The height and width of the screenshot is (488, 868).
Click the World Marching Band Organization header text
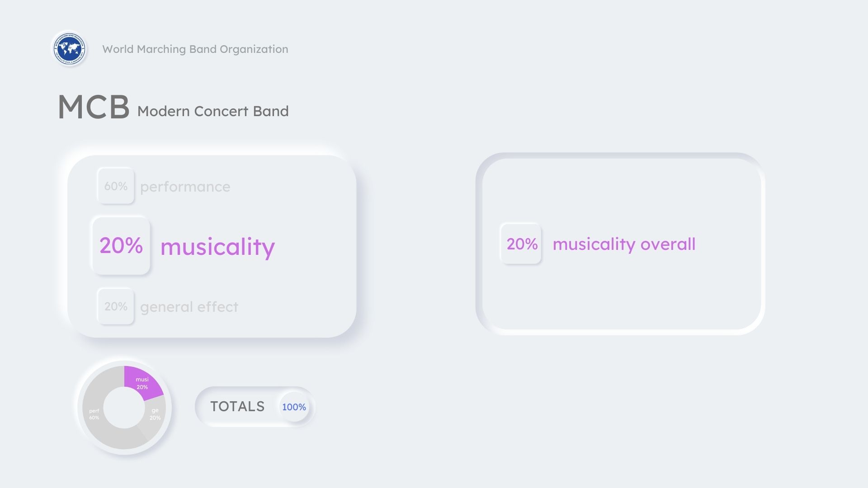pyautogui.click(x=195, y=49)
